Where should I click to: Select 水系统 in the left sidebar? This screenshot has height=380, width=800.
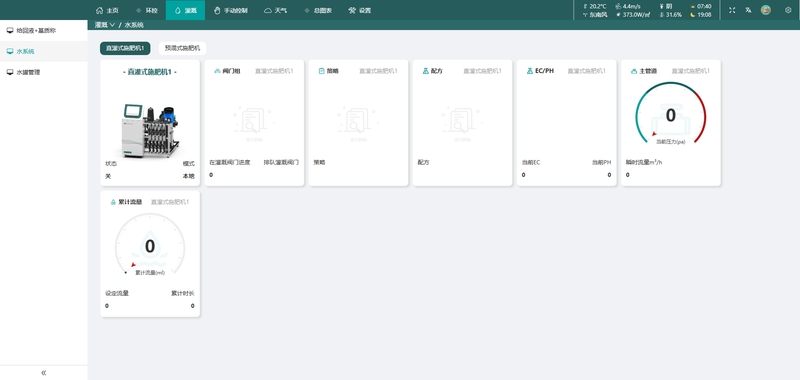[44, 52]
